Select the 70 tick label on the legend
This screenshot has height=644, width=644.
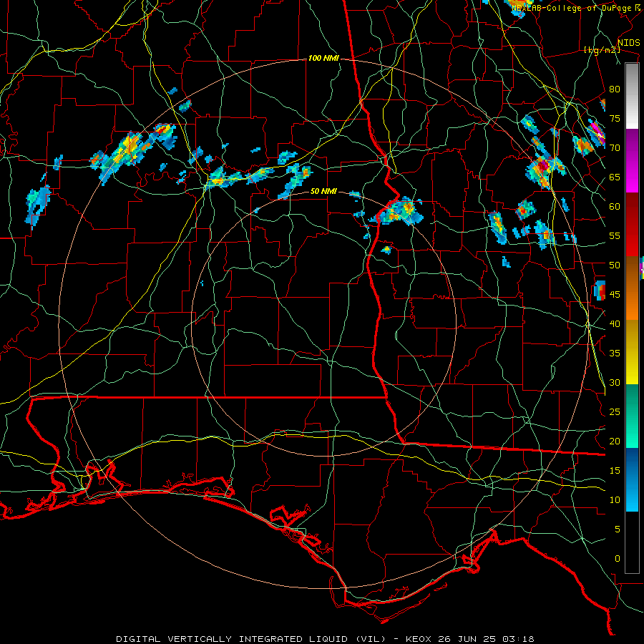615,148
